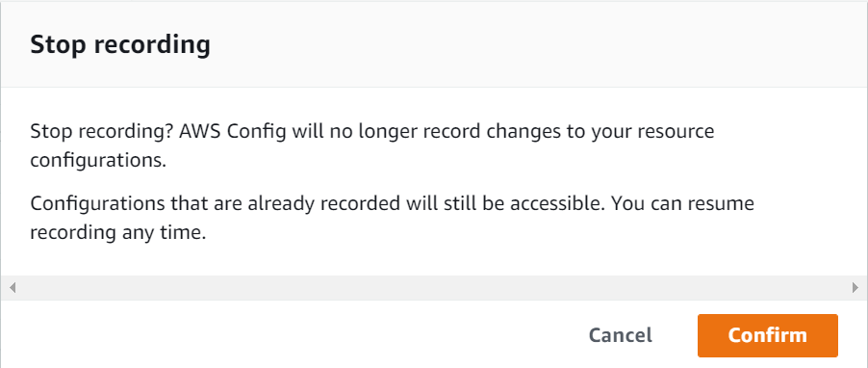868x368 pixels.
Task: Click the horizontal scrollbar track
Action: [x=434, y=288]
